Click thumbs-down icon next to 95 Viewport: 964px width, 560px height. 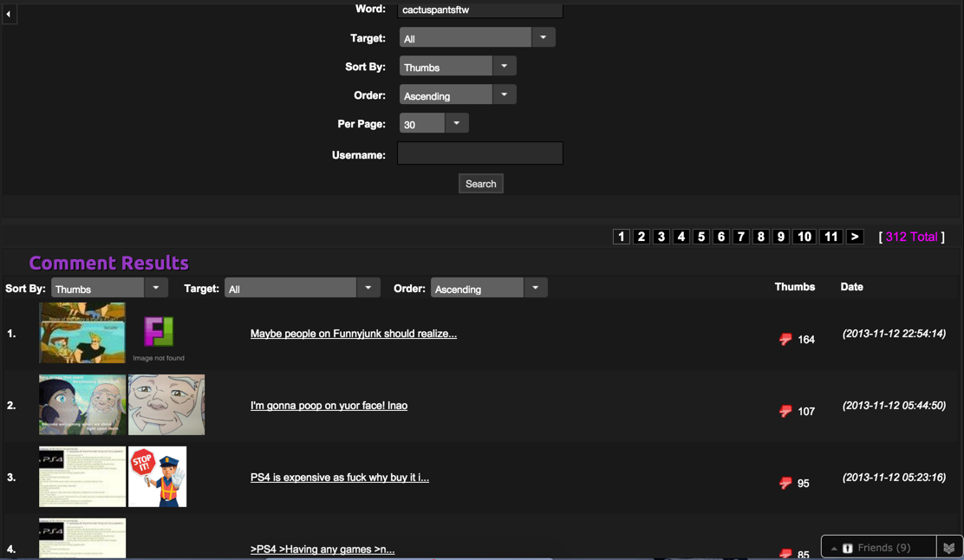(785, 484)
